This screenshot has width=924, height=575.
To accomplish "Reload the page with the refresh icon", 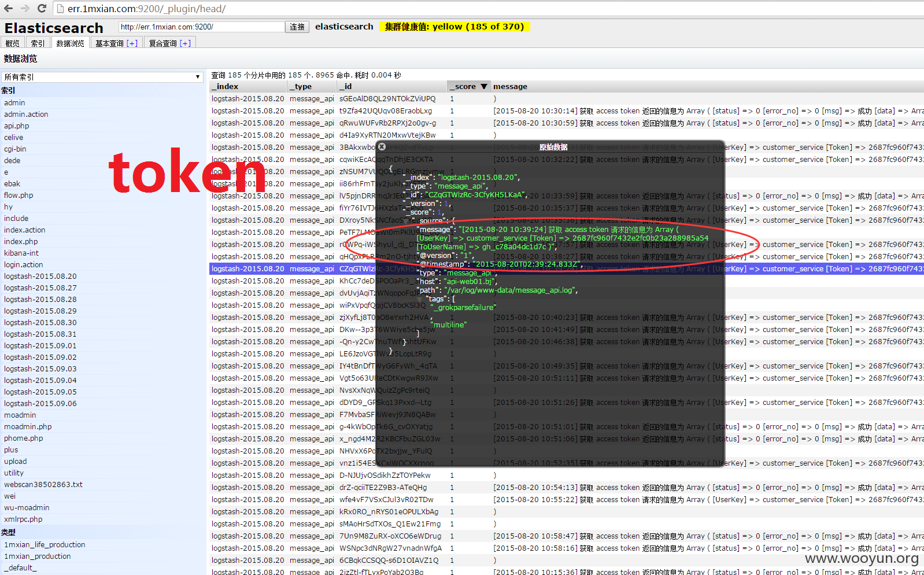I will click(x=42, y=8).
